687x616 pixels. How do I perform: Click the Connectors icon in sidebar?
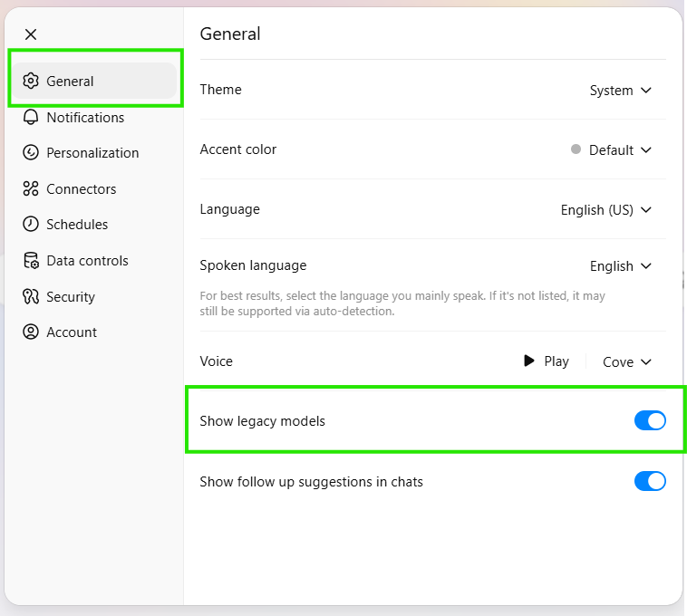pos(31,189)
